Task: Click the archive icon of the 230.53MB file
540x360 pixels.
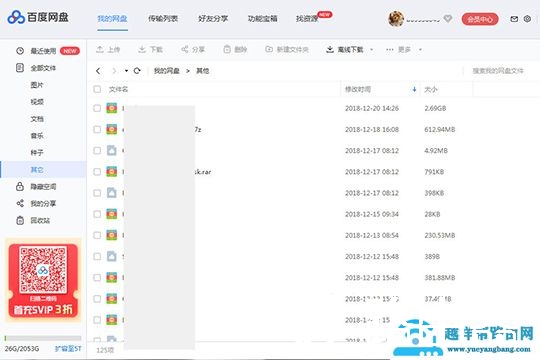Action: (x=112, y=235)
